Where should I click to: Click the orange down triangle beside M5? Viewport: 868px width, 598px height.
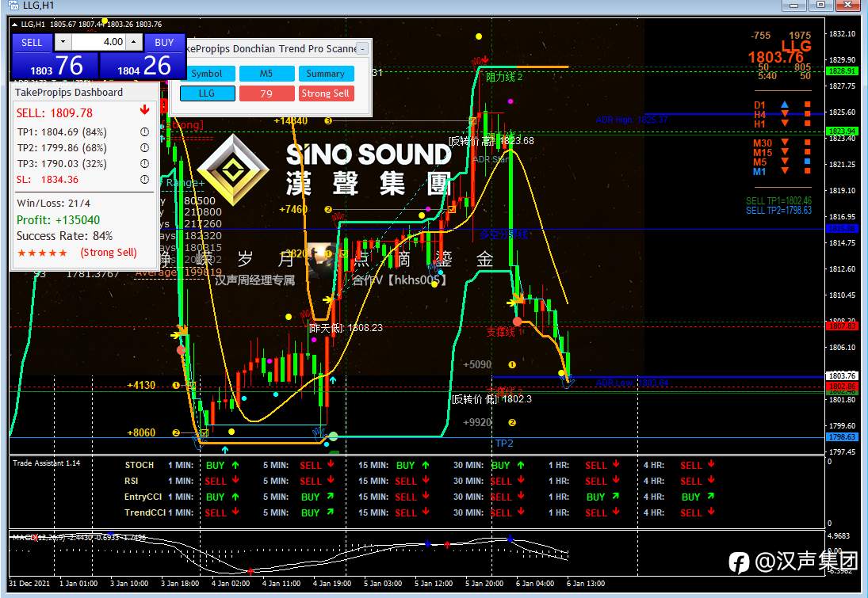click(x=785, y=162)
